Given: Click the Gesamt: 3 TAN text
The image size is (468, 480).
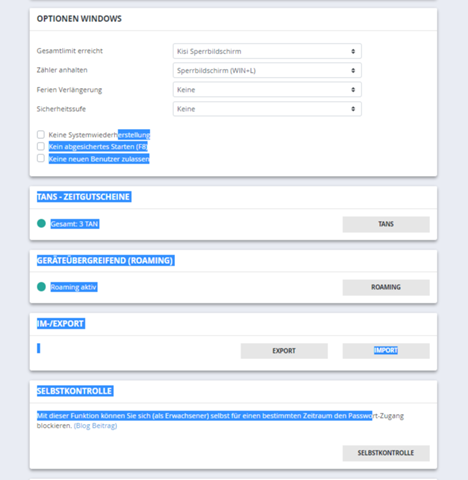Looking at the screenshot, I should point(75,224).
